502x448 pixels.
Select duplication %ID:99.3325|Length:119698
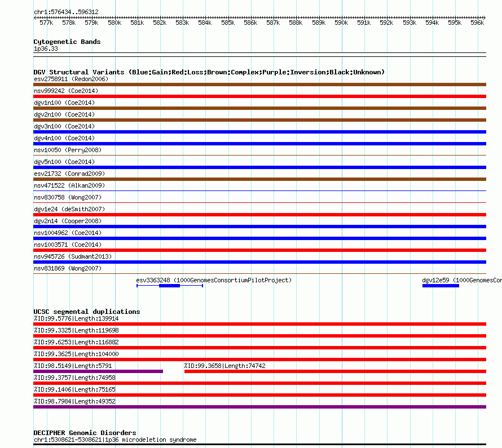[x=76, y=330]
